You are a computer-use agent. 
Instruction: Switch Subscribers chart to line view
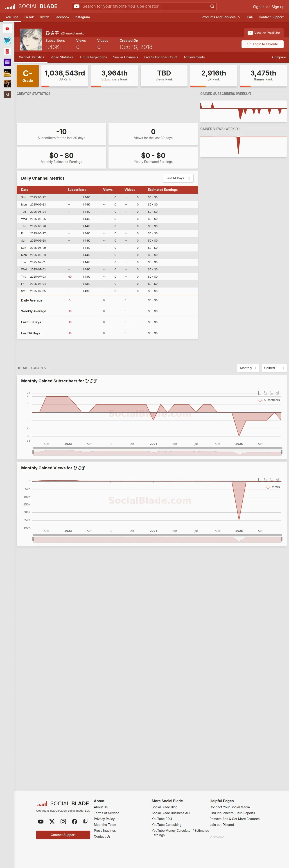pos(271,393)
